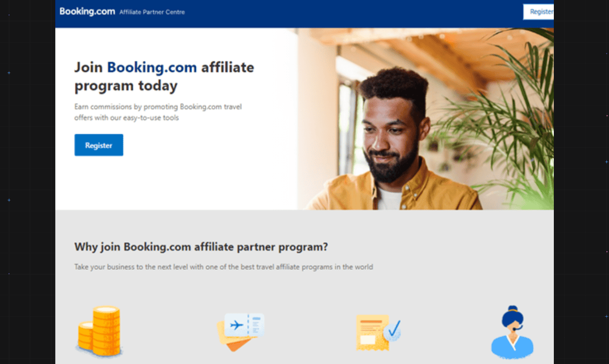
Task: Click the 'Join Booking.com affiliate program today' headline
Action: [x=164, y=76]
